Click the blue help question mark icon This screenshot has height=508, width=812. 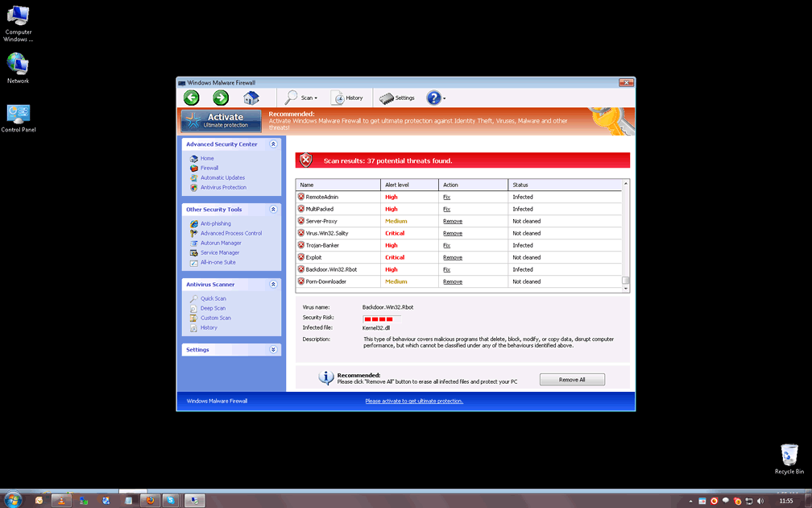pos(433,98)
